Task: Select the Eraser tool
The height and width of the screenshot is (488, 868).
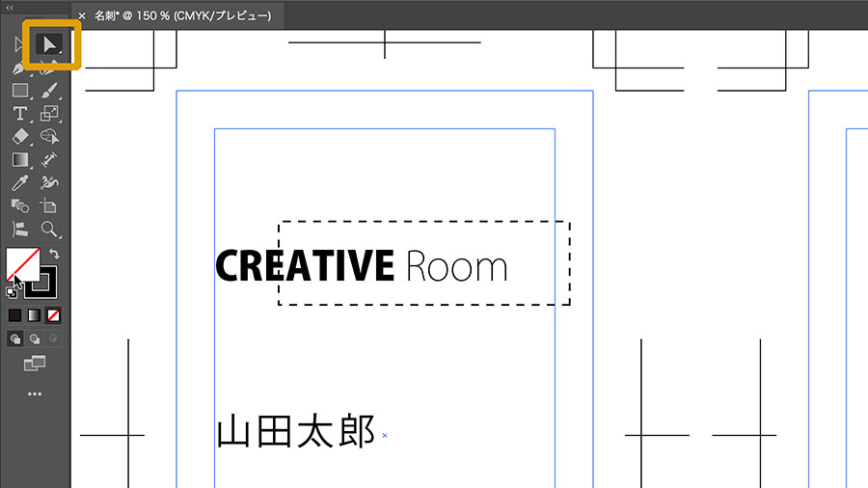Action: tap(20, 137)
